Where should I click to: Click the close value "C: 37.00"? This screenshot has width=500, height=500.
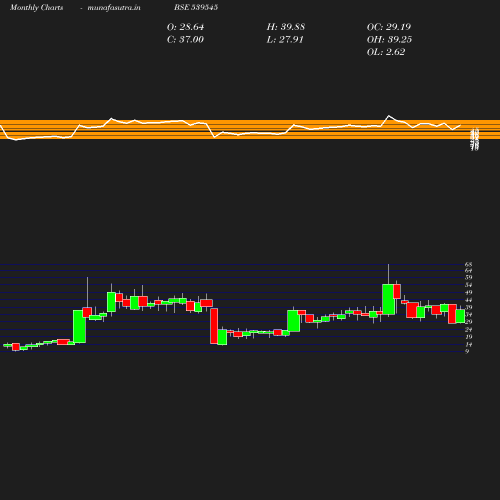(185, 40)
